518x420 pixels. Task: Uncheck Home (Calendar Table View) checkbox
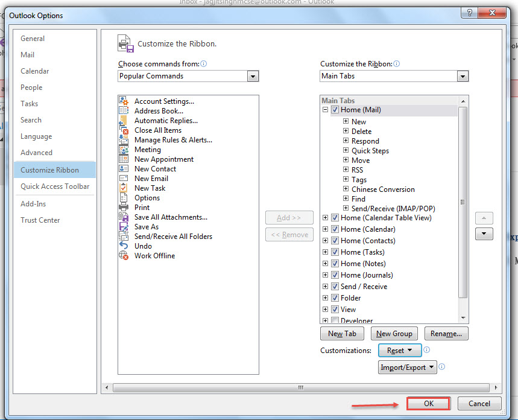(x=335, y=218)
